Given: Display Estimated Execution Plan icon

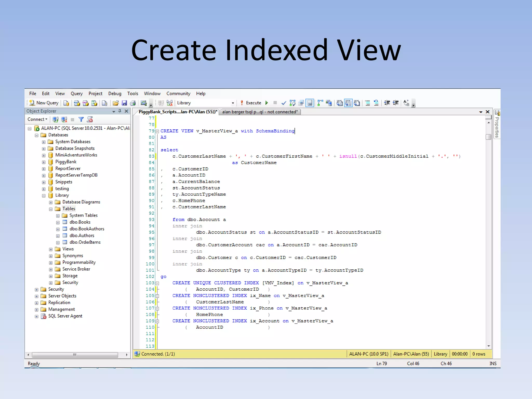Looking at the screenshot, I should click(x=292, y=103).
